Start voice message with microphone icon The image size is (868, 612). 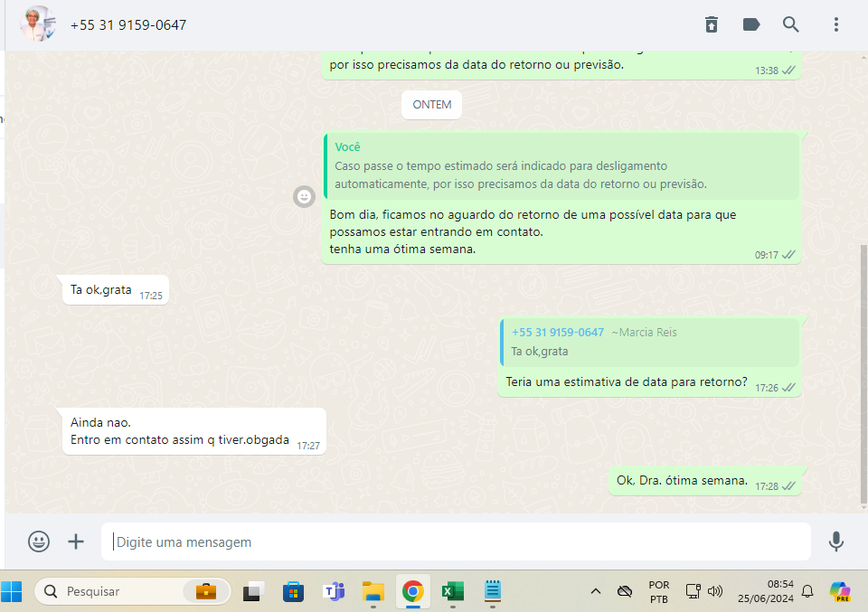[x=835, y=541]
